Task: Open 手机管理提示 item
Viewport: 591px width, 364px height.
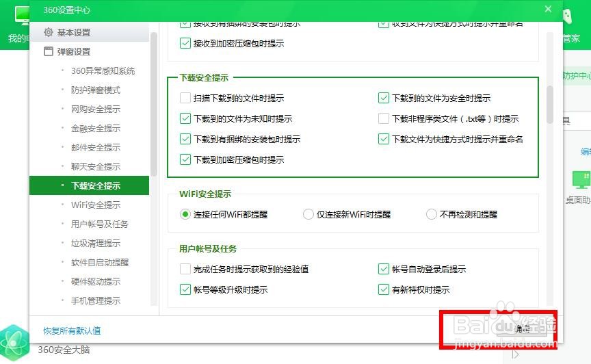Action: 96,301
